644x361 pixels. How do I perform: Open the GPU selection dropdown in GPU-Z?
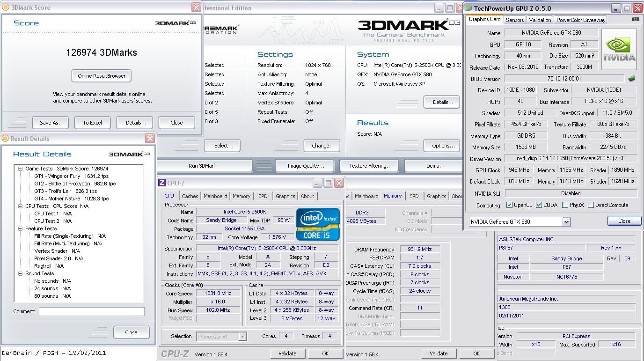click(566, 221)
